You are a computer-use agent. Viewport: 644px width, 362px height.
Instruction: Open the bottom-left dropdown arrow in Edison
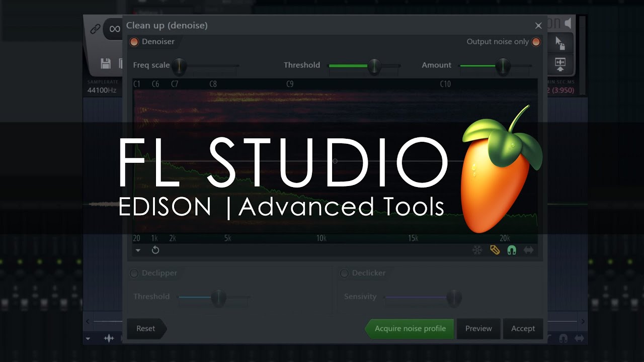88,339
